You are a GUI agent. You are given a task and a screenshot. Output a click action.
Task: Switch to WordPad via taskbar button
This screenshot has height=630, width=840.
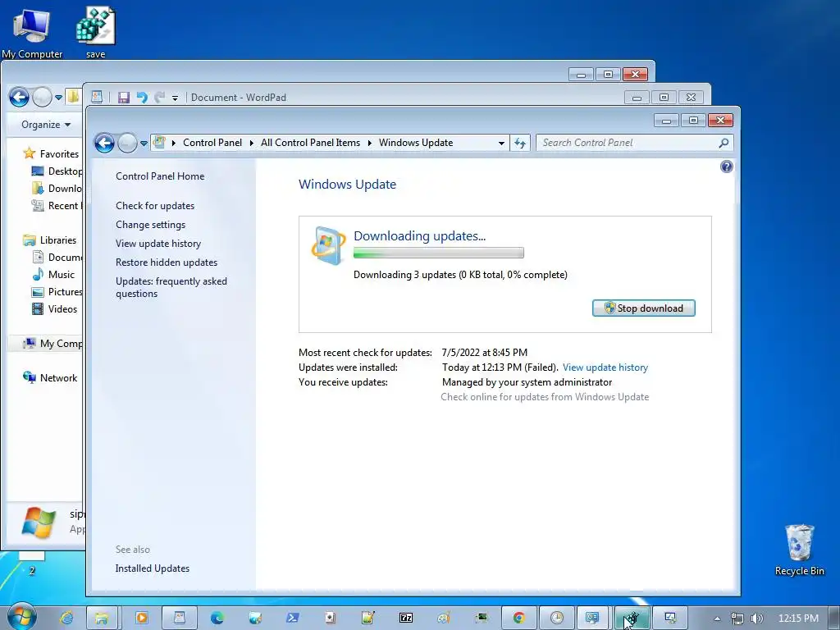pos(179,618)
